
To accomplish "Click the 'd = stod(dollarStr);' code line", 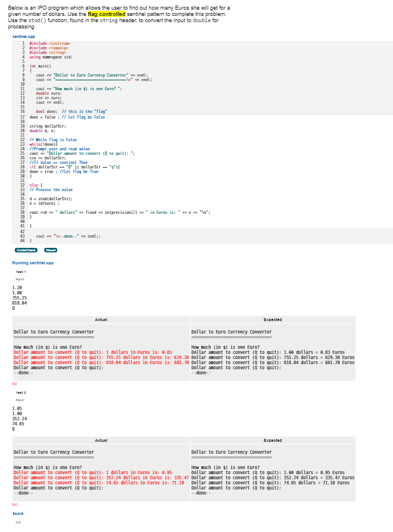I will tap(51, 199).
